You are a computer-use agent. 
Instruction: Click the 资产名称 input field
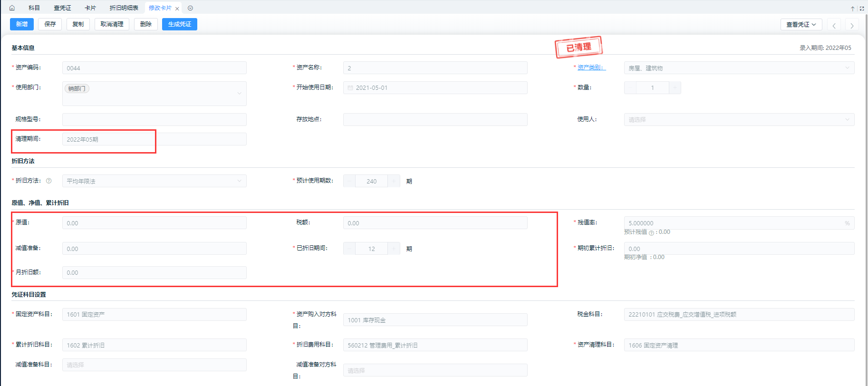[x=435, y=68]
